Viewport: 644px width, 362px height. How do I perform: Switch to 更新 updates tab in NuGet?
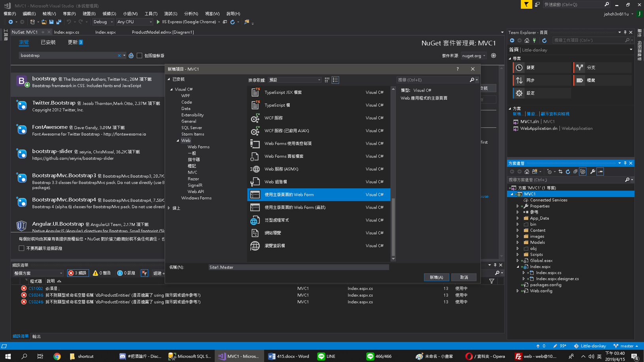coord(75,42)
